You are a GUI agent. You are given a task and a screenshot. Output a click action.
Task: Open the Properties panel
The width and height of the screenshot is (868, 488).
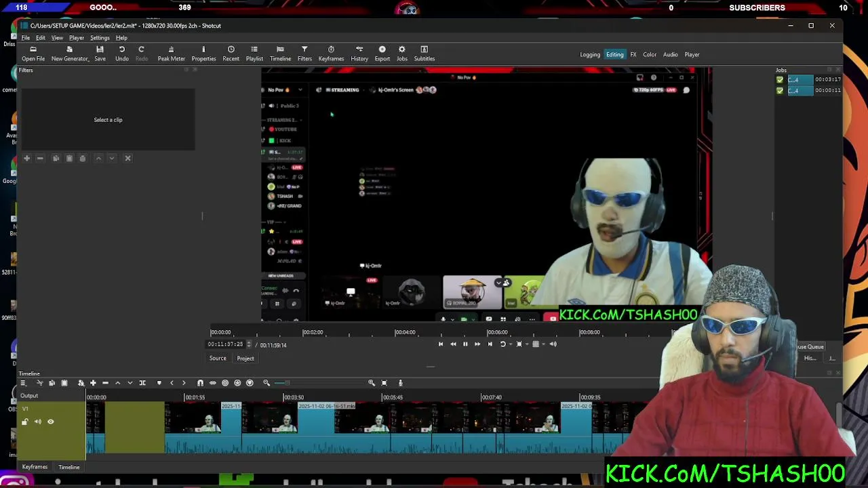203,54
